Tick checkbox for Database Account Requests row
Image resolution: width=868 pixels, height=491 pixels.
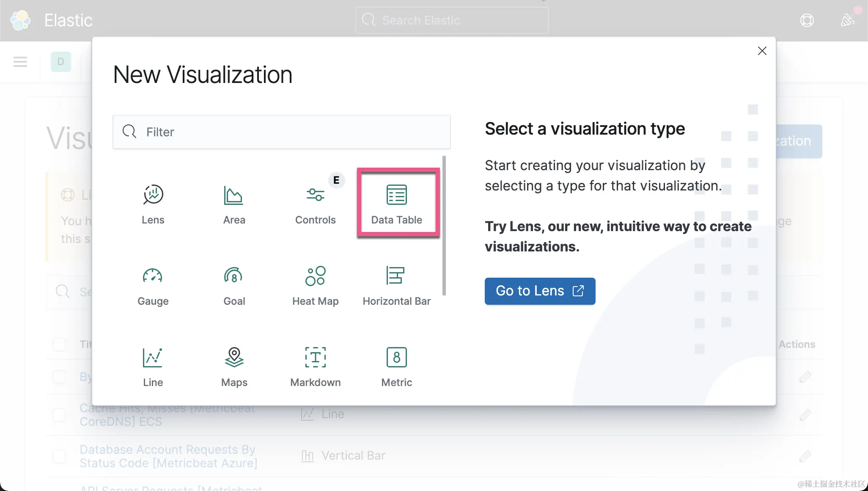coord(59,456)
